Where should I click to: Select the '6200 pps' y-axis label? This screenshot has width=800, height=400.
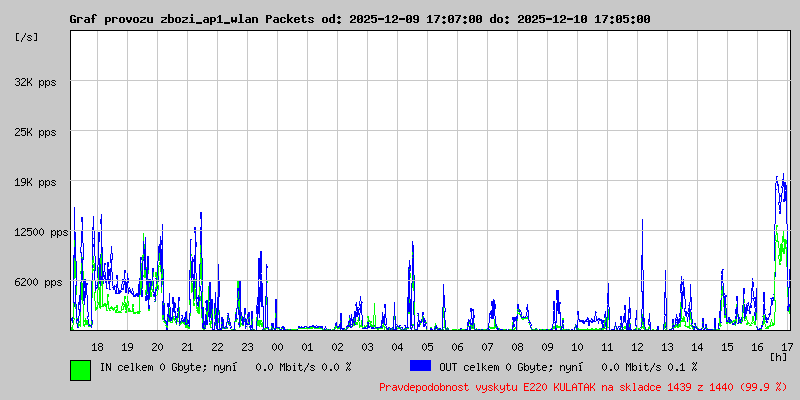pyautogui.click(x=36, y=283)
